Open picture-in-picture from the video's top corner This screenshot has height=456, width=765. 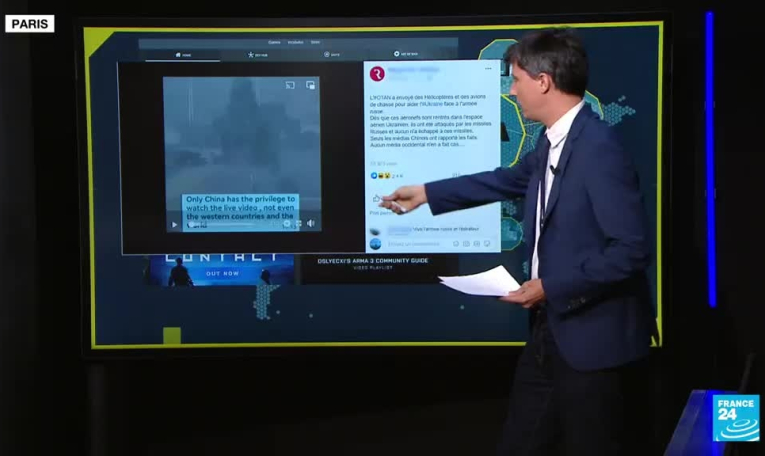[310, 85]
